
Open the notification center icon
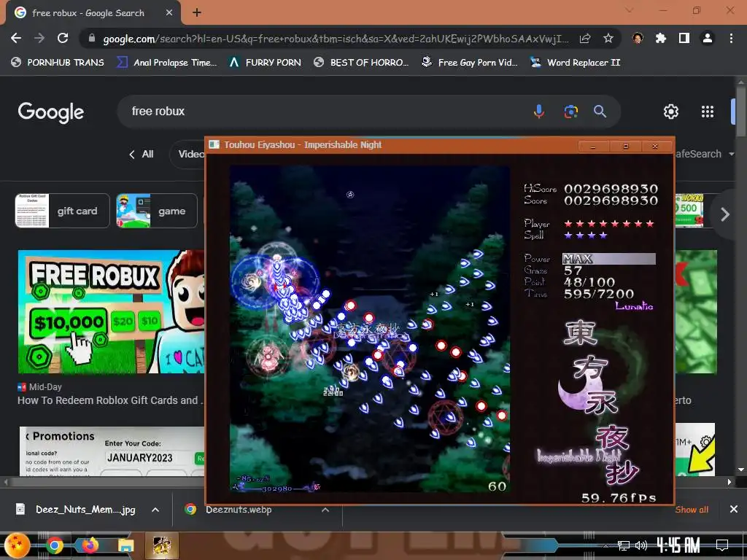tap(722, 545)
